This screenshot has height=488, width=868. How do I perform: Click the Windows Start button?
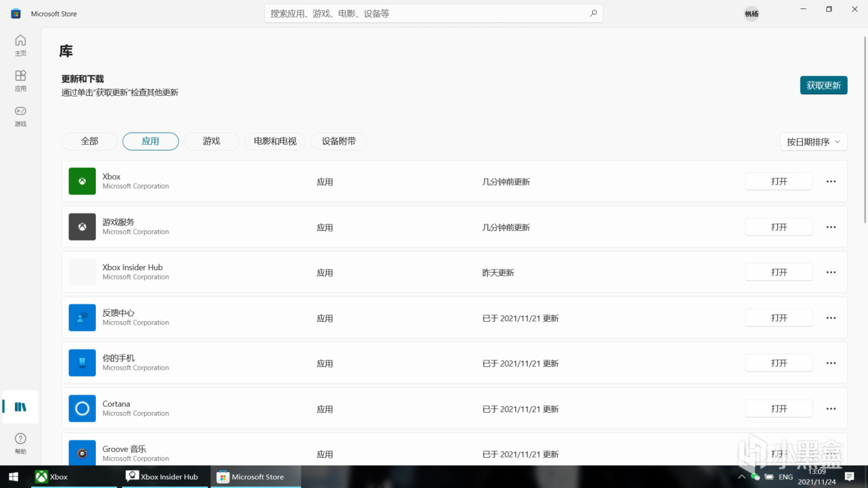point(13,477)
